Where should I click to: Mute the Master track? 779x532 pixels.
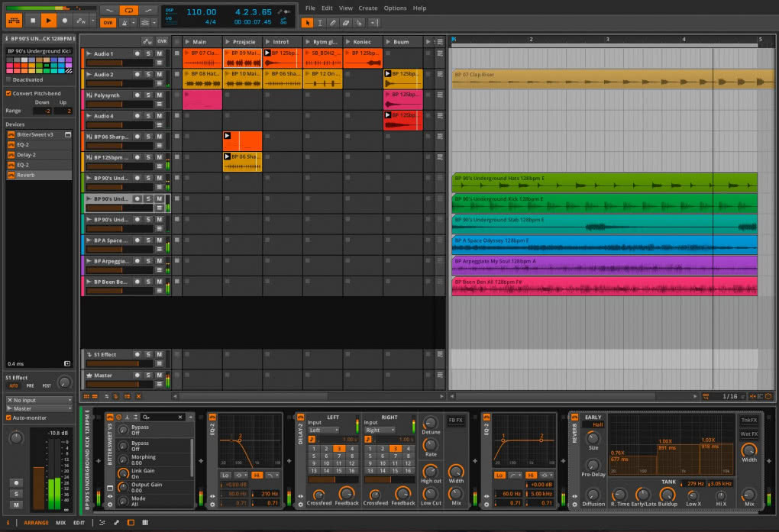point(160,375)
